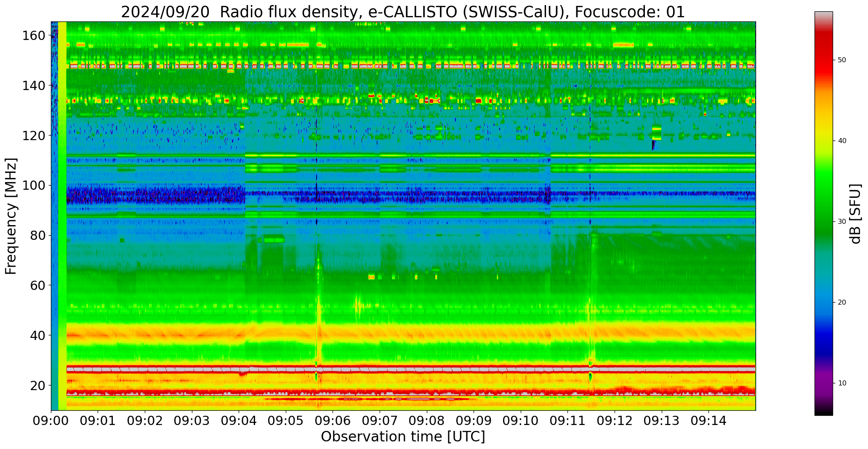
Task: Click the 140 MHz frequency tick label
Action: coord(34,86)
